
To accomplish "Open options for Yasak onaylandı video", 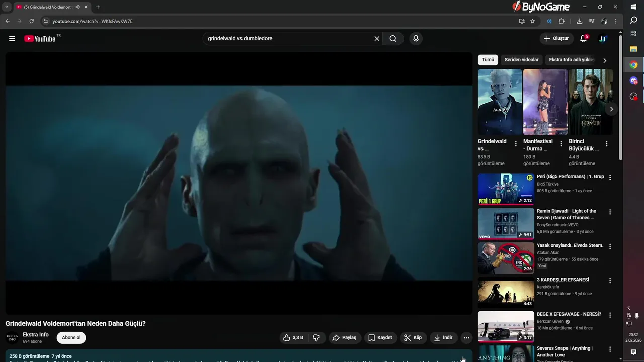I will tap(610, 246).
